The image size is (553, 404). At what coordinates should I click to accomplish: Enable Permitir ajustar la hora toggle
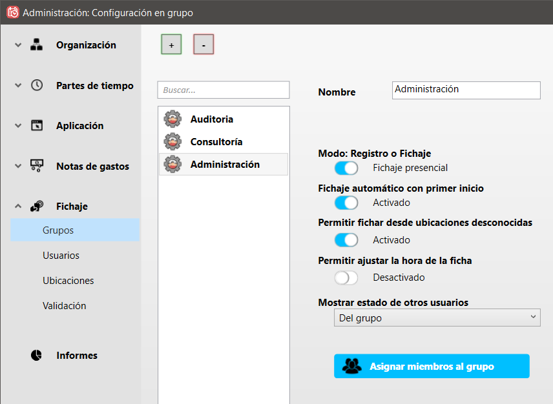pos(346,278)
